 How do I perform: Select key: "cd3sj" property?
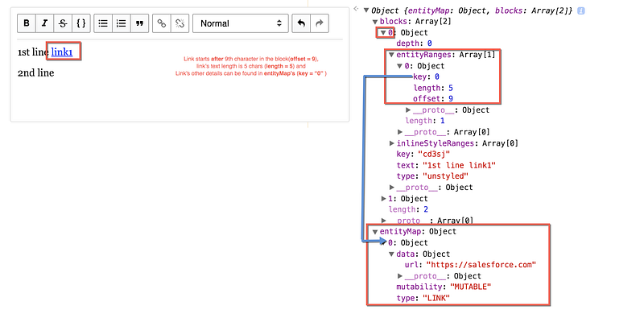(x=423, y=154)
